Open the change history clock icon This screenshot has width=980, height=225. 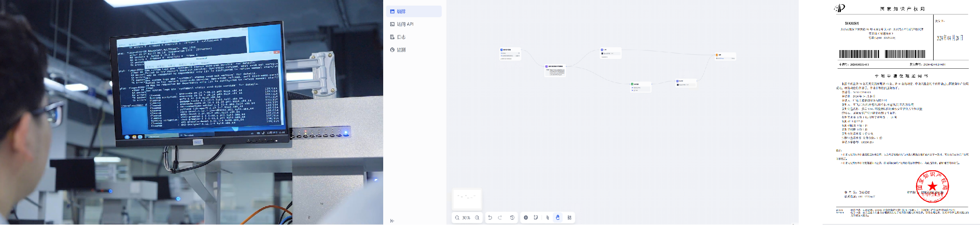click(x=512, y=218)
